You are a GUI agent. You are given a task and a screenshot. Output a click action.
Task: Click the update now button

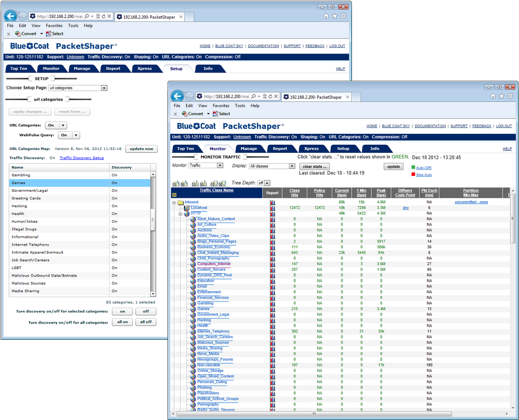pos(142,149)
